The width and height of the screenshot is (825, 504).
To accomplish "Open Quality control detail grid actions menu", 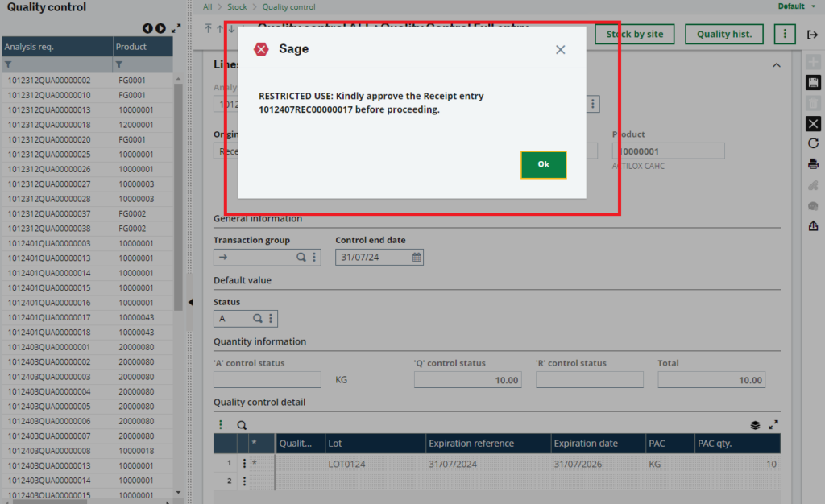I will pyautogui.click(x=221, y=424).
